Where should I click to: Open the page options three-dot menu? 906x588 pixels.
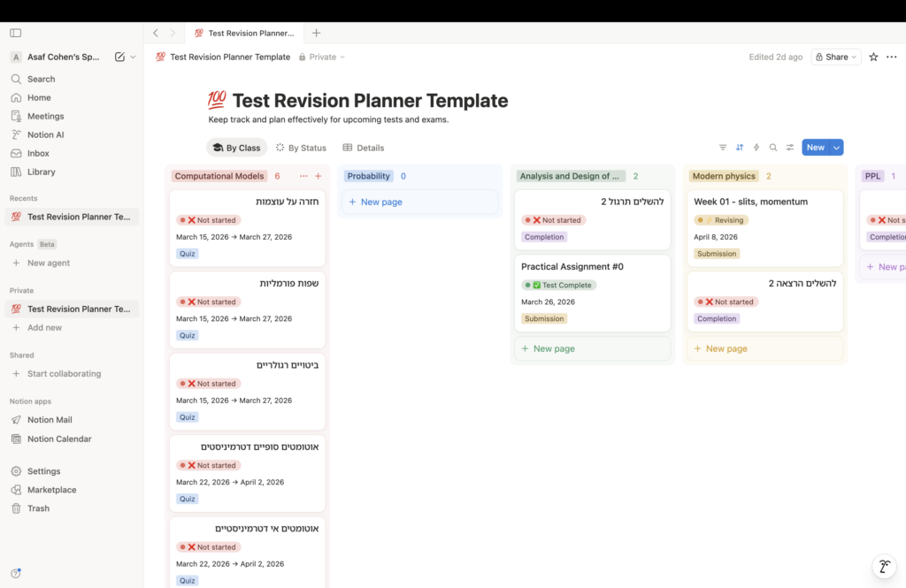tap(891, 57)
